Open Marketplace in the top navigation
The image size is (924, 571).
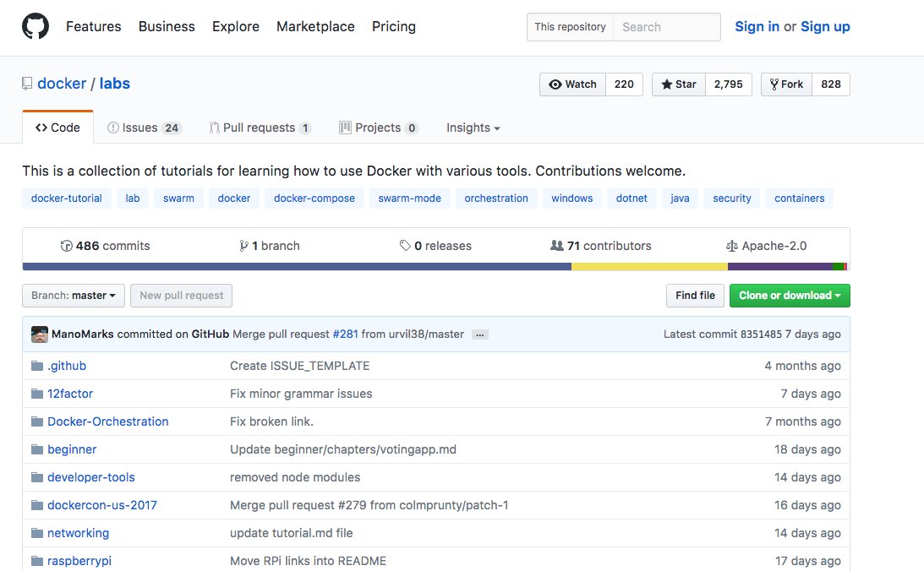(x=316, y=26)
